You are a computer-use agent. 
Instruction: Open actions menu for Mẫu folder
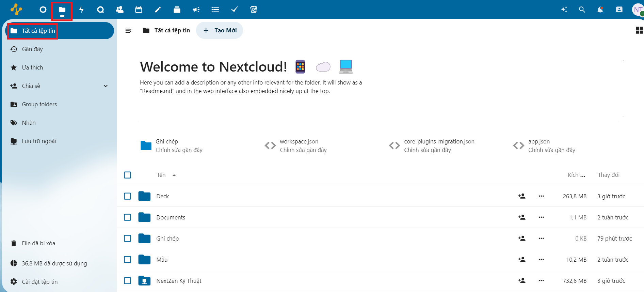pyautogui.click(x=541, y=260)
